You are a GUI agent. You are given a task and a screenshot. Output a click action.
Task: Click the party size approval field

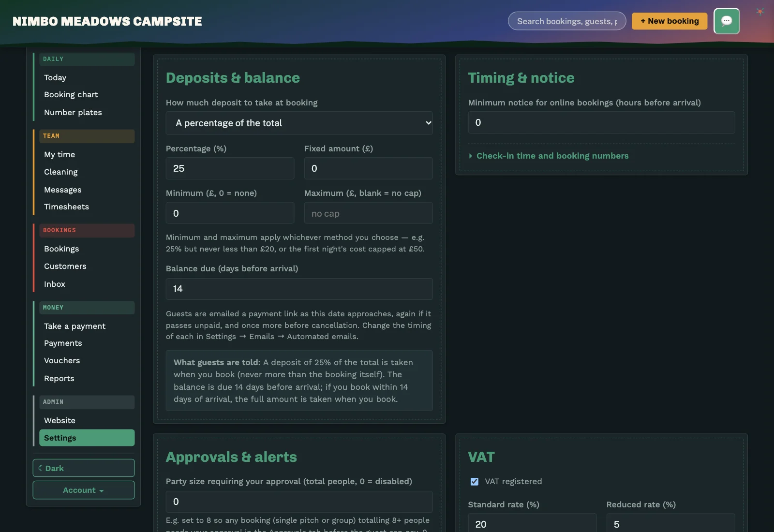(x=299, y=502)
